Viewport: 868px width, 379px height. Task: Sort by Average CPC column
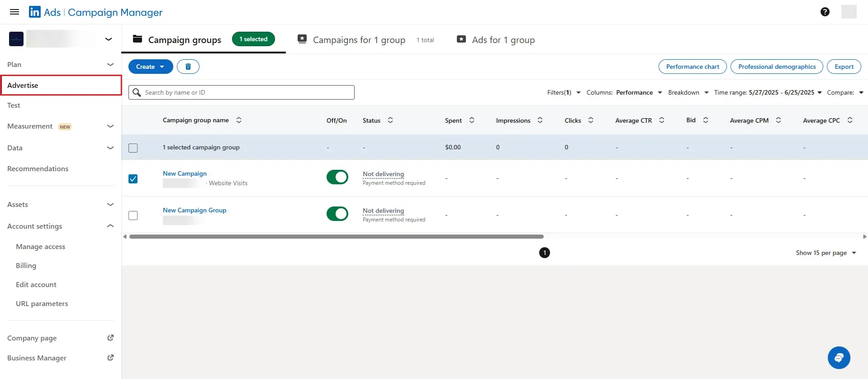click(850, 120)
